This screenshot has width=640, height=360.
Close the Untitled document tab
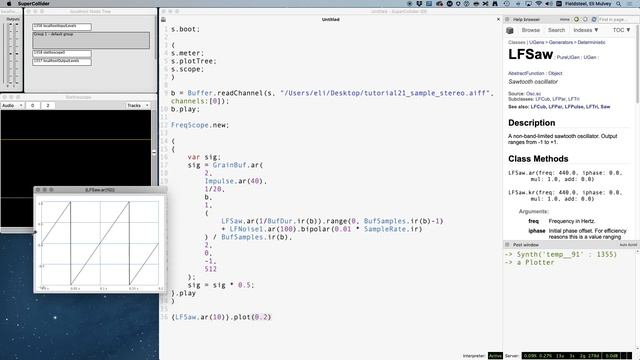pyautogui.click(x=498, y=19)
